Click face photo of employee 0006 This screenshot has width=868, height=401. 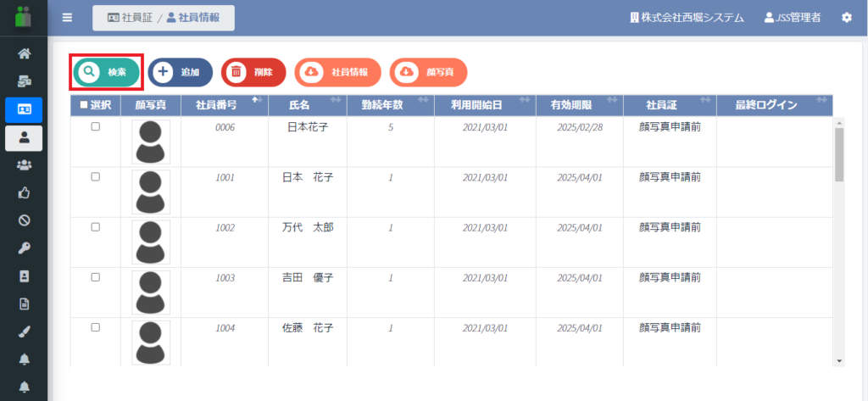click(x=151, y=142)
